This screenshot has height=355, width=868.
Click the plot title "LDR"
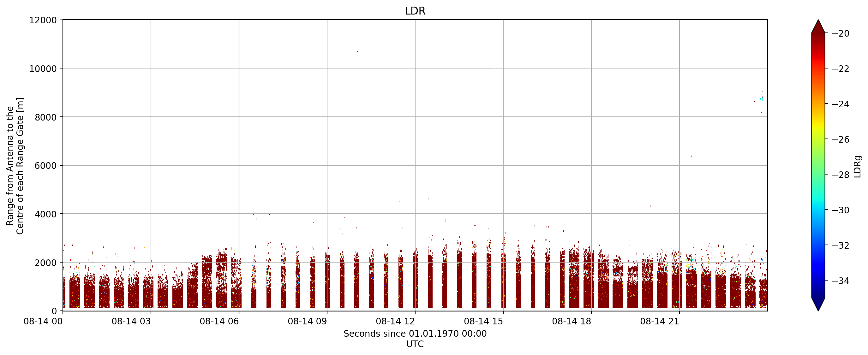coord(415,11)
